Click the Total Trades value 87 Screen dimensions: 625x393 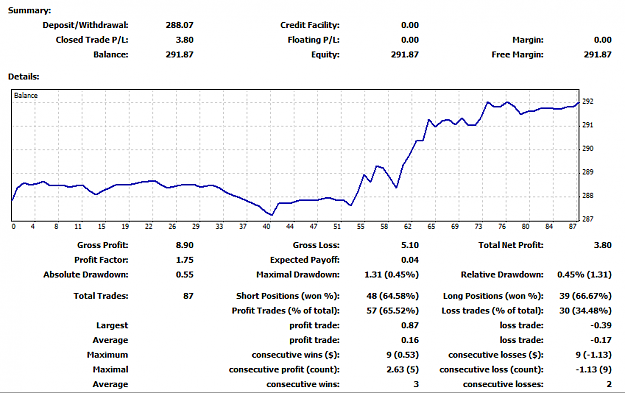click(x=188, y=296)
